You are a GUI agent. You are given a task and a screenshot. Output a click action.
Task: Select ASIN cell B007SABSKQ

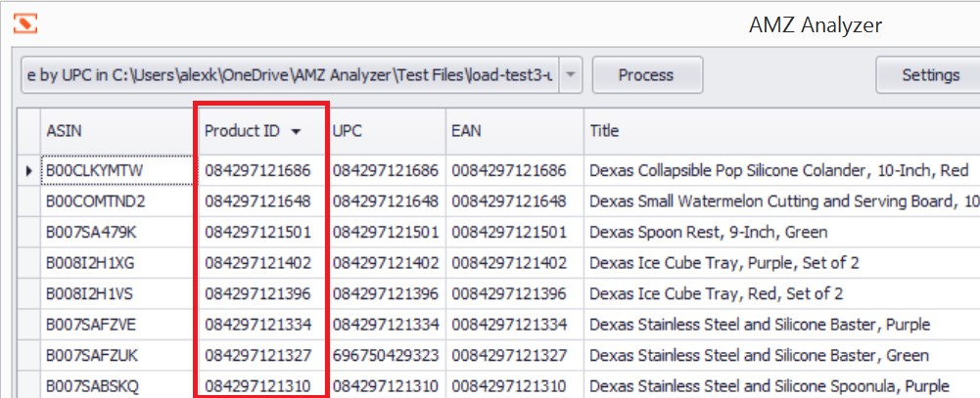(x=118, y=386)
